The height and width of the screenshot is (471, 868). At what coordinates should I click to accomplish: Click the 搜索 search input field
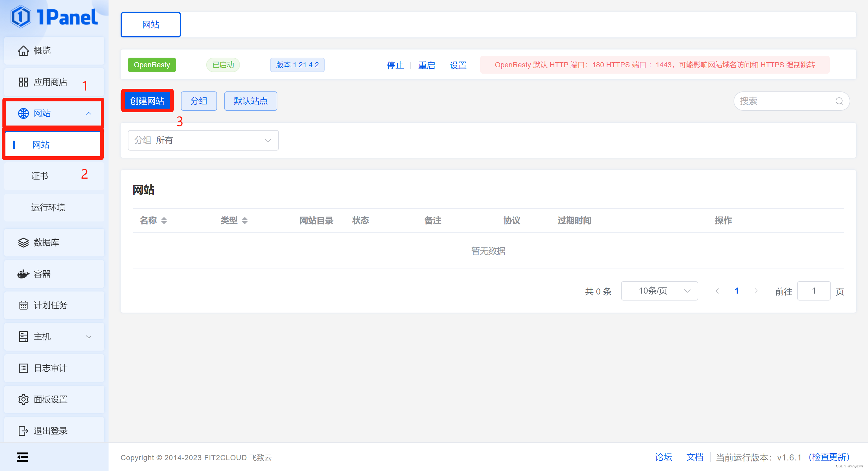tap(791, 101)
